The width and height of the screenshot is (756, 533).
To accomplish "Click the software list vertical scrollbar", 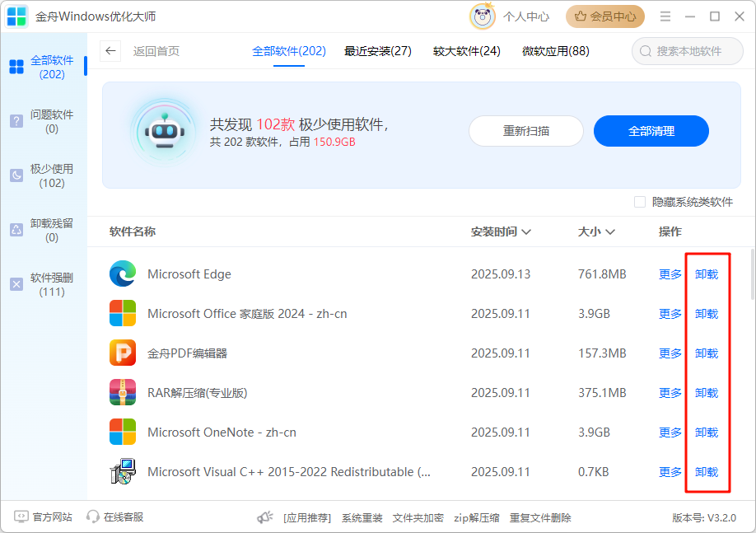I will (x=753, y=274).
